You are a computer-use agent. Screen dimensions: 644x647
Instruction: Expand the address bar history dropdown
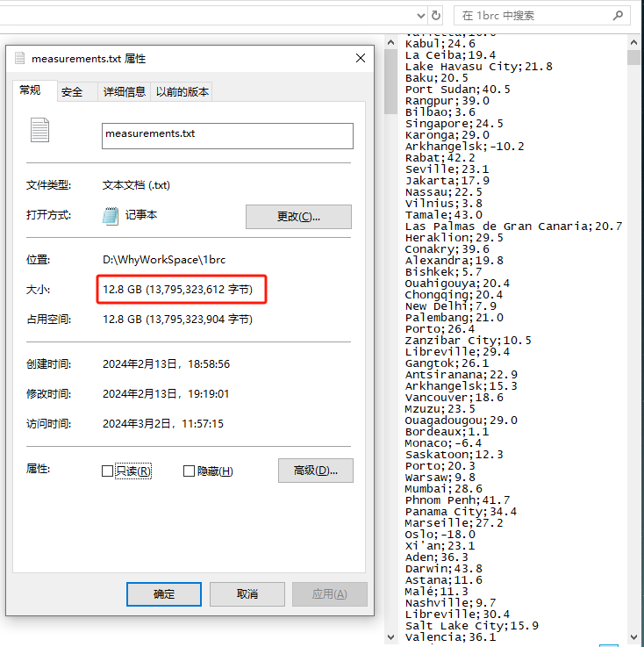pos(420,16)
